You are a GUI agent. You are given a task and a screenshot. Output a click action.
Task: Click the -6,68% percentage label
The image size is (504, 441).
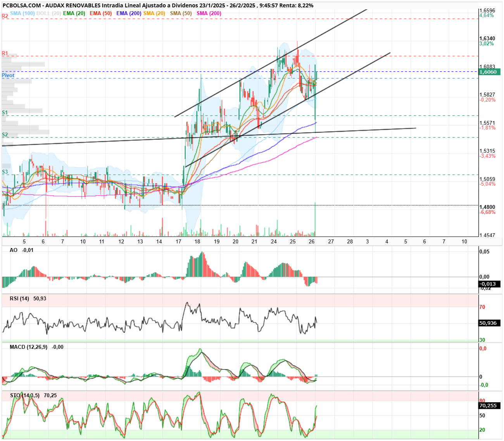pos(487,212)
